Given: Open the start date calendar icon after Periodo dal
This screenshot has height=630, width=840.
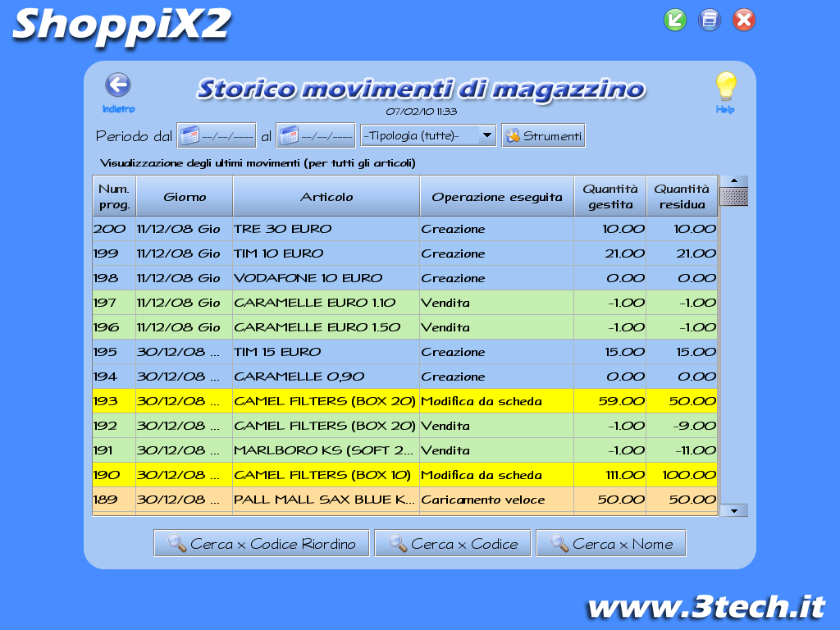Looking at the screenshot, I should (189, 135).
